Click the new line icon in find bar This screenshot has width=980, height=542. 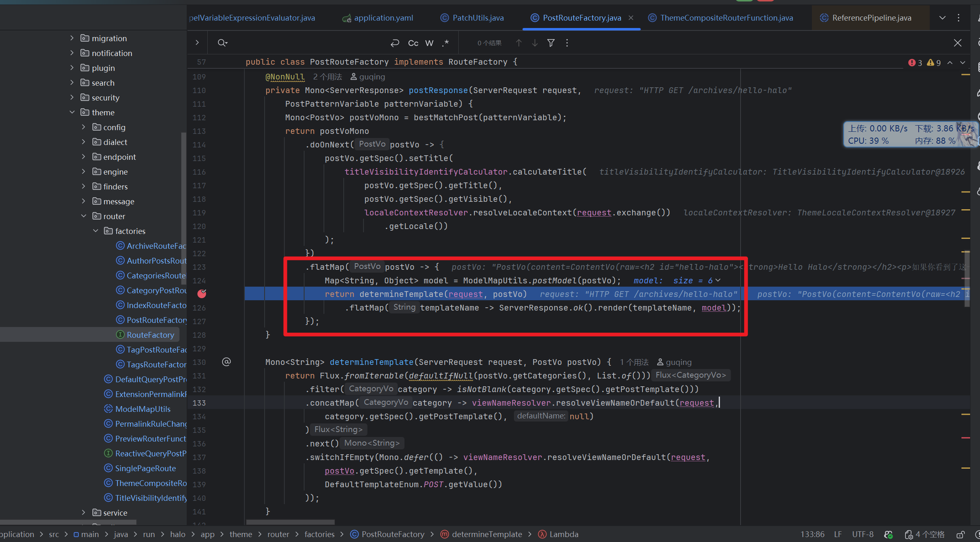(x=395, y=43)
